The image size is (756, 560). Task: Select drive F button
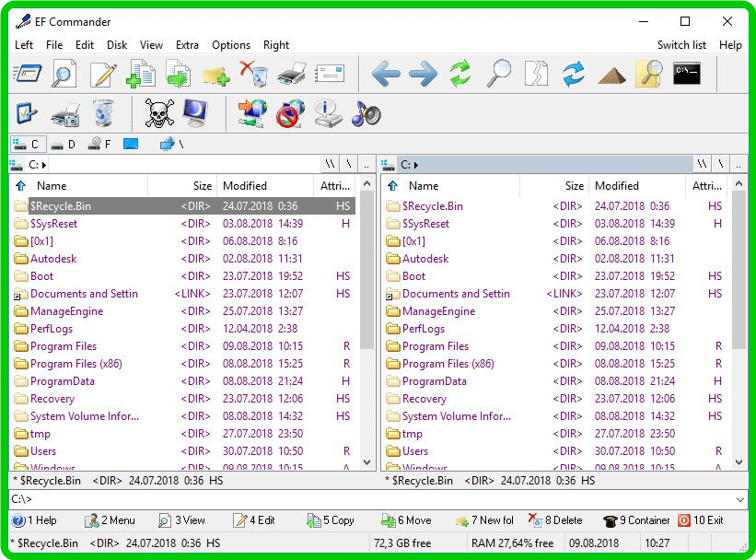(x=99, y=144)
